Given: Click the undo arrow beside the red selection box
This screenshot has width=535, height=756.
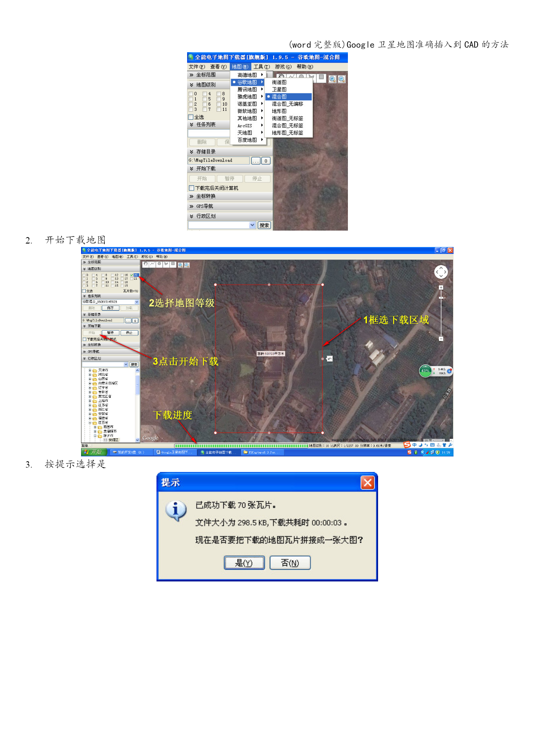Looking at the screenshot, I should point(329,359).
